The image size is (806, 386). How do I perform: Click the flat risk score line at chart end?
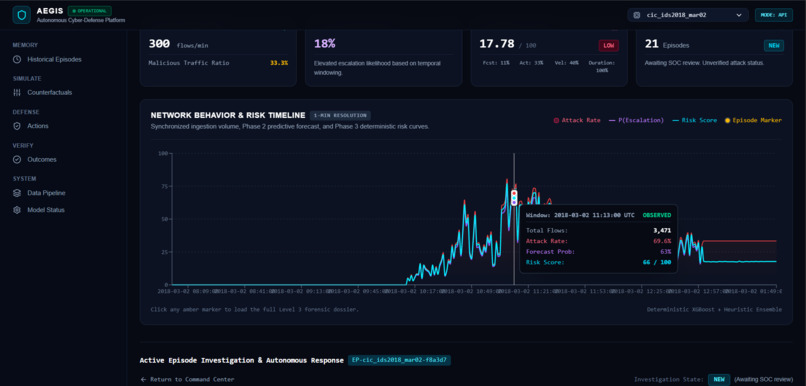[739, 262]
